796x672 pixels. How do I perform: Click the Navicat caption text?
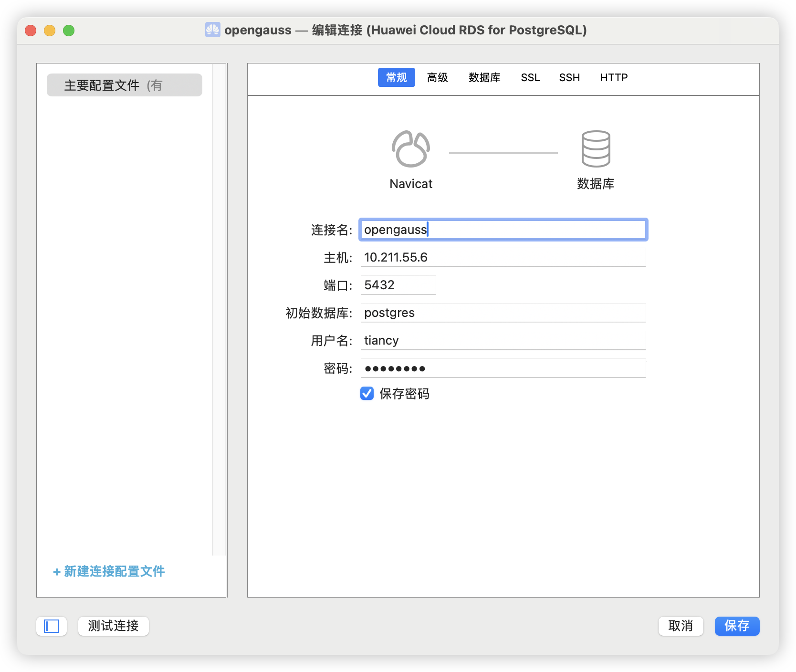411,184
